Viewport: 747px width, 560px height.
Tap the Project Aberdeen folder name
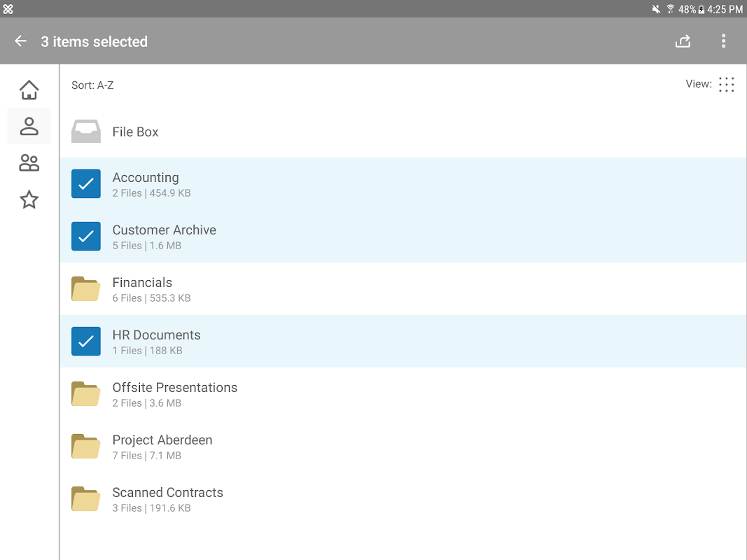coord(162,440)
